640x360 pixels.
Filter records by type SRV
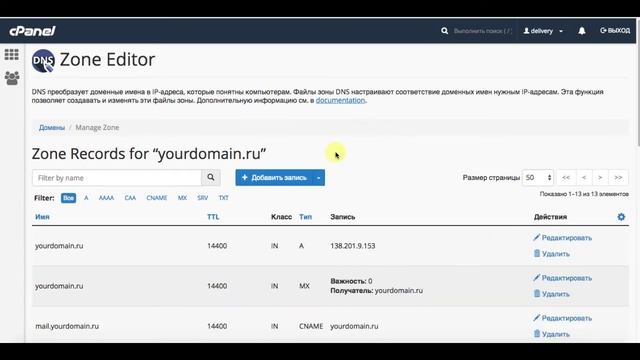202,198
